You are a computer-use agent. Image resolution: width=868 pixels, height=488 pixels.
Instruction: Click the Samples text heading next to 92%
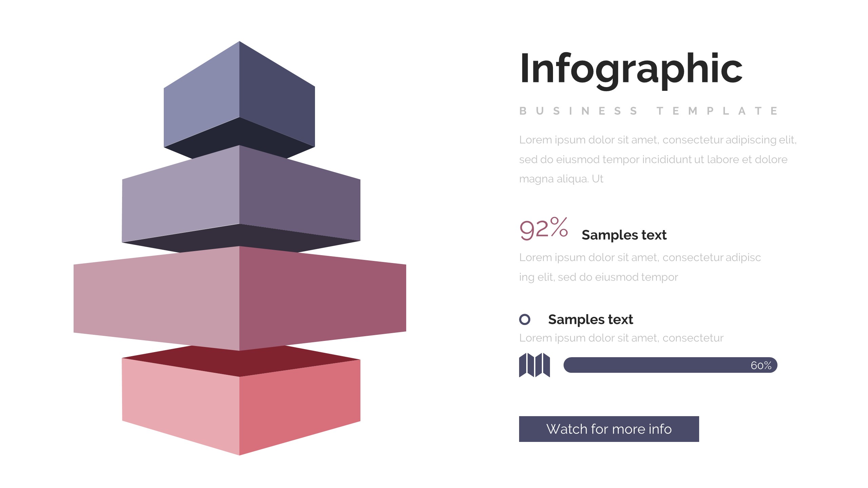pos(624,235)
